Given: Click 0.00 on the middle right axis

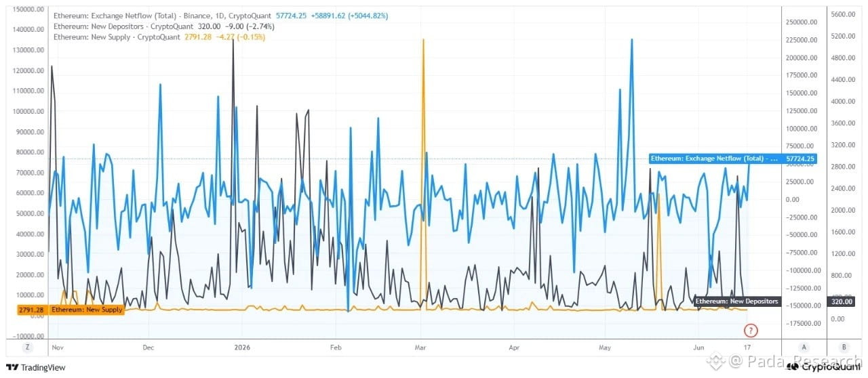Looking at the screenshot, I should coord(793,199).
